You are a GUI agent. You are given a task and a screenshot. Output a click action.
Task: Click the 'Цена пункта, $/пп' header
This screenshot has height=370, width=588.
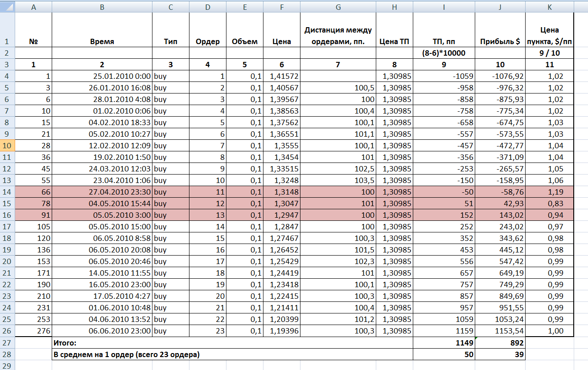coord(549,30)
